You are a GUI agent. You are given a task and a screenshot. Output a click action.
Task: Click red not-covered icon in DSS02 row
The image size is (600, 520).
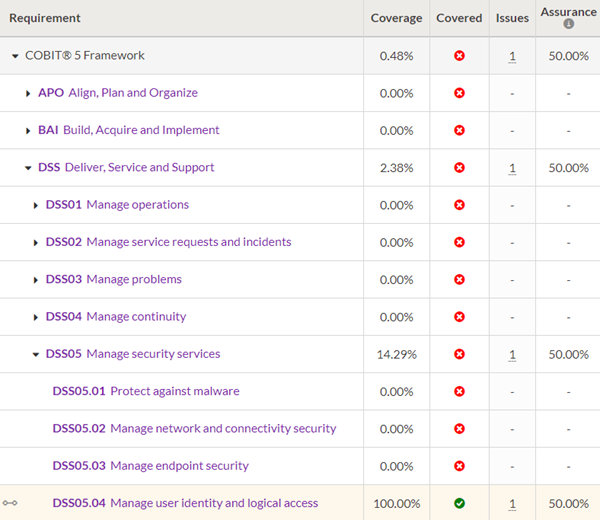[459, 242]
